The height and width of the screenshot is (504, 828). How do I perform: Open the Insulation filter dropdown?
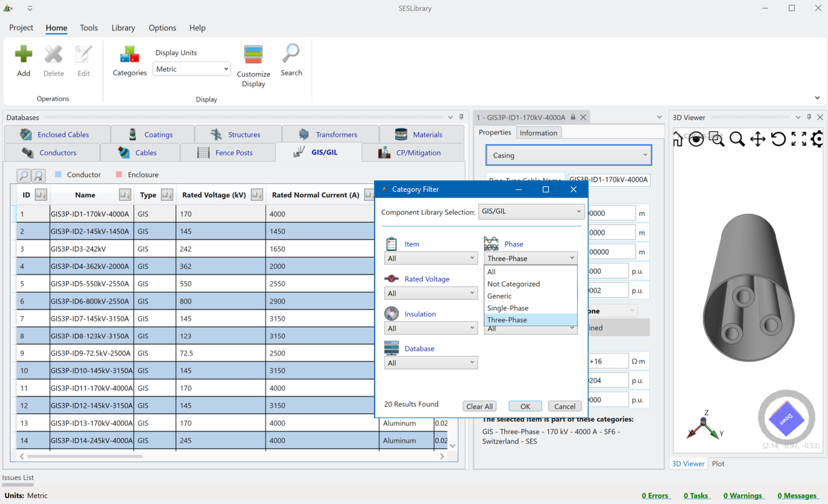[x=431, y=328]
